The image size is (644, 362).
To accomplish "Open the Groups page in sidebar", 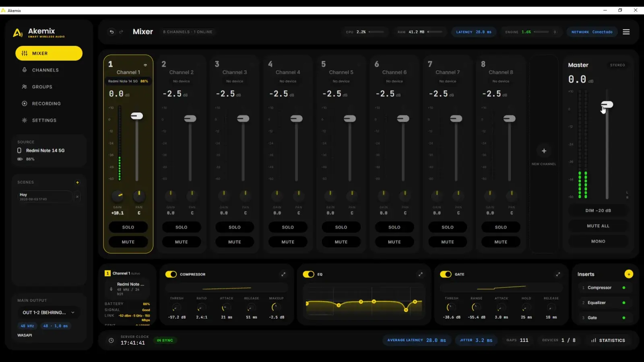I will 49,87.
